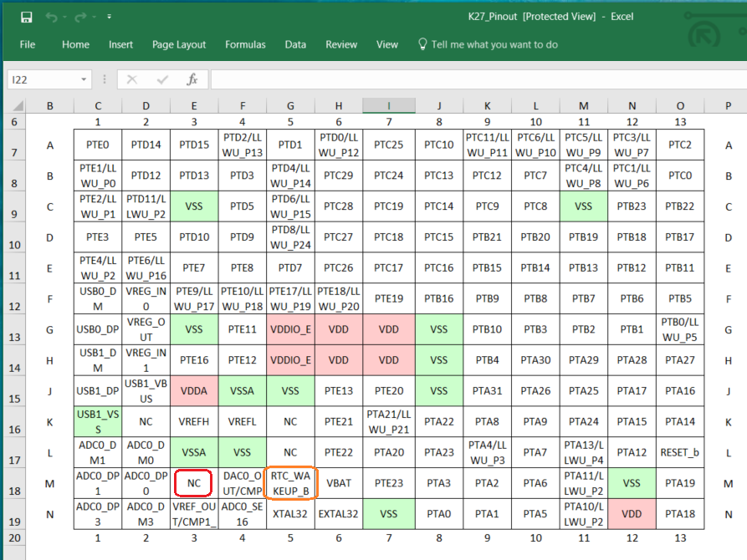Select column header C
The image size is (747, 560).
click(x=98, y=105)
